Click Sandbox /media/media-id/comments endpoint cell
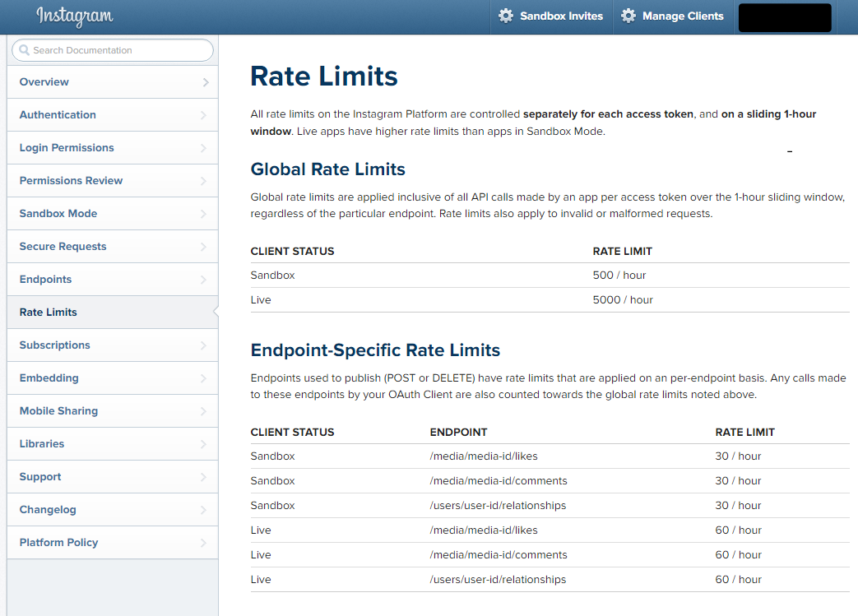This screenshot has width=858, height=616. pyautogui.click(x=499, y=481)
